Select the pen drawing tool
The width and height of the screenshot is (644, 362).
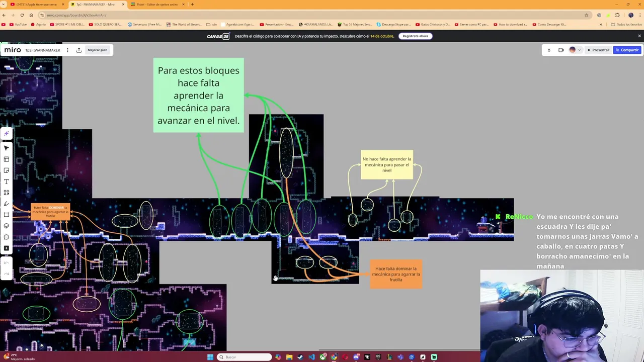6,204
